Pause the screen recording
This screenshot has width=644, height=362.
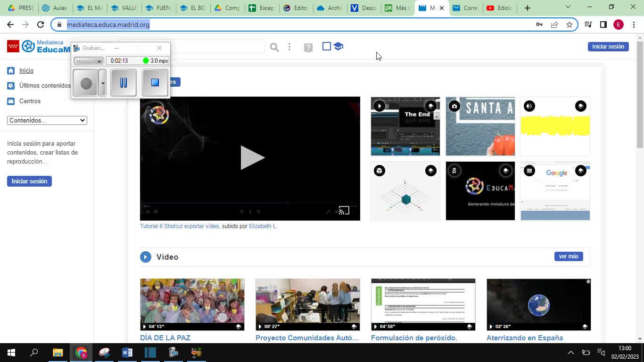(x=124, y=83)
